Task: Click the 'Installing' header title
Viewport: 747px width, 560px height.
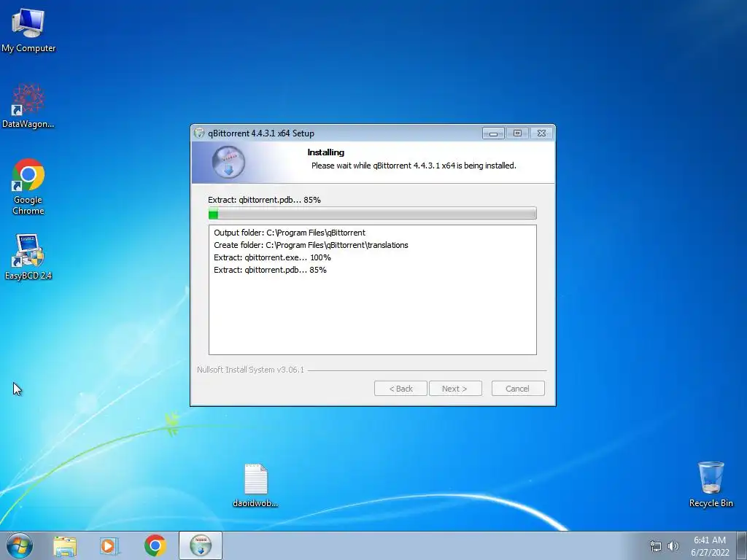Action: (326, 152)
